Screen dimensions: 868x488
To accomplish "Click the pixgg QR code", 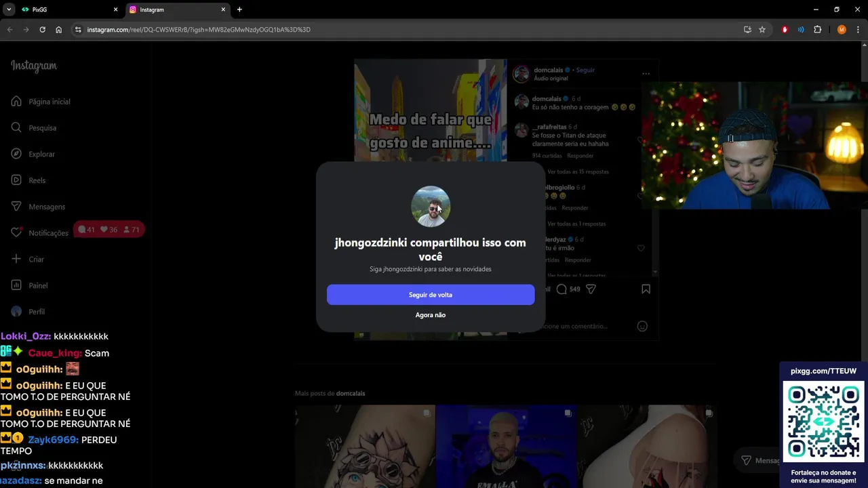I will 823,422.
